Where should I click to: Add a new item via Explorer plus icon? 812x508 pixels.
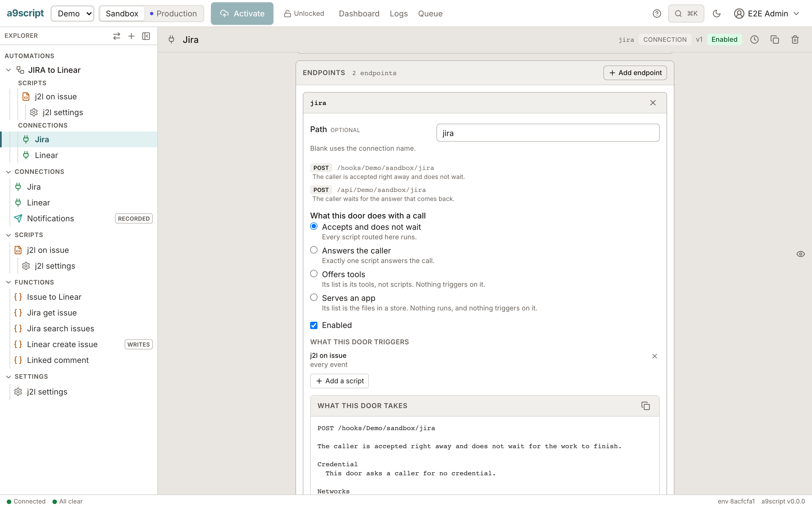point(131,36)
